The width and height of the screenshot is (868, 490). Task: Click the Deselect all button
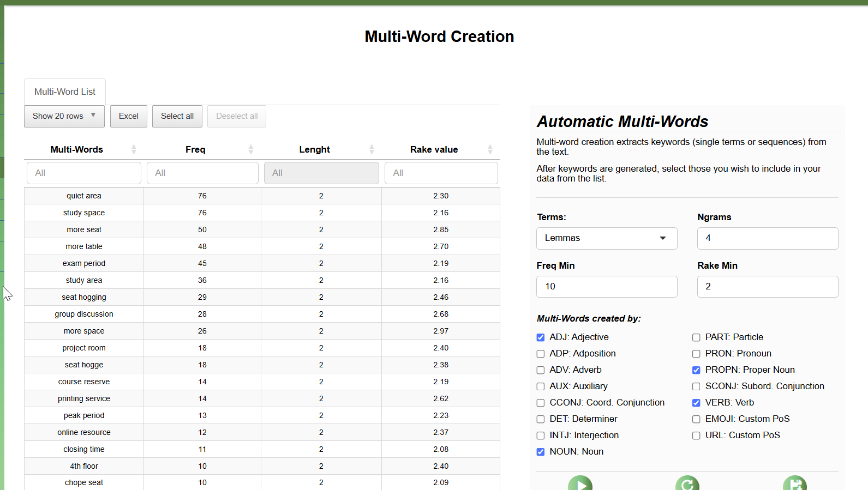(237, 116)
